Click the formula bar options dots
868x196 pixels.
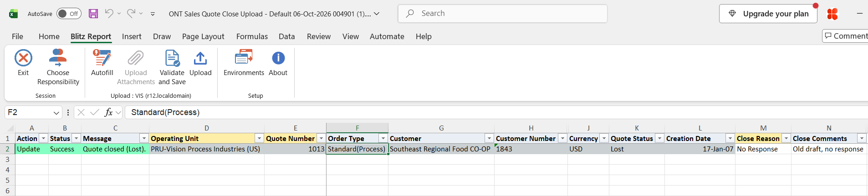68,112
